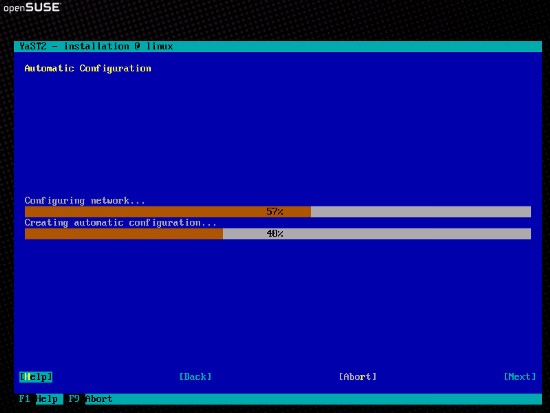The height and width of the screenshot is (413, 550).
Task: Click the F1 key label in the bottom bar
Action: click(25, 399)
